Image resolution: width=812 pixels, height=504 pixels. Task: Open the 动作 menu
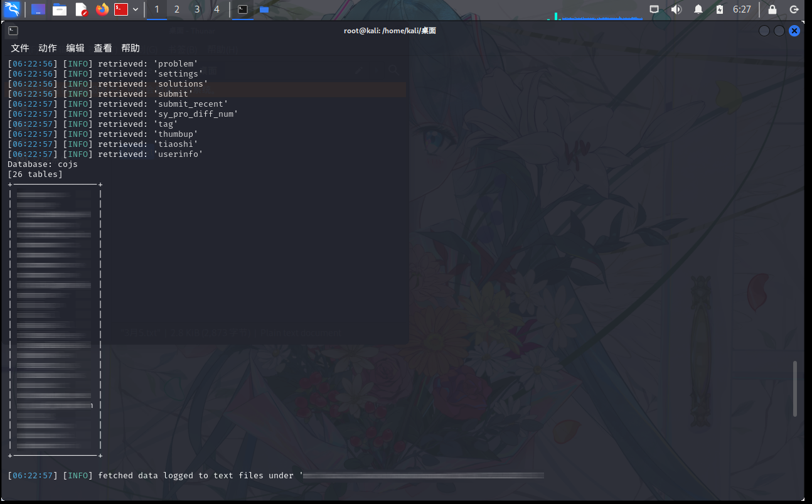[x=48, y=48]
